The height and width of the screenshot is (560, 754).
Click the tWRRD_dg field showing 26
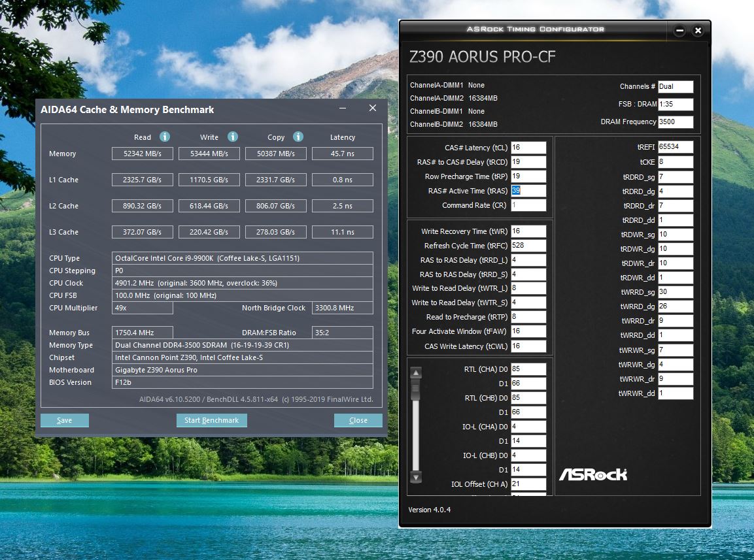pyautogui.click(x=676, y=306)
